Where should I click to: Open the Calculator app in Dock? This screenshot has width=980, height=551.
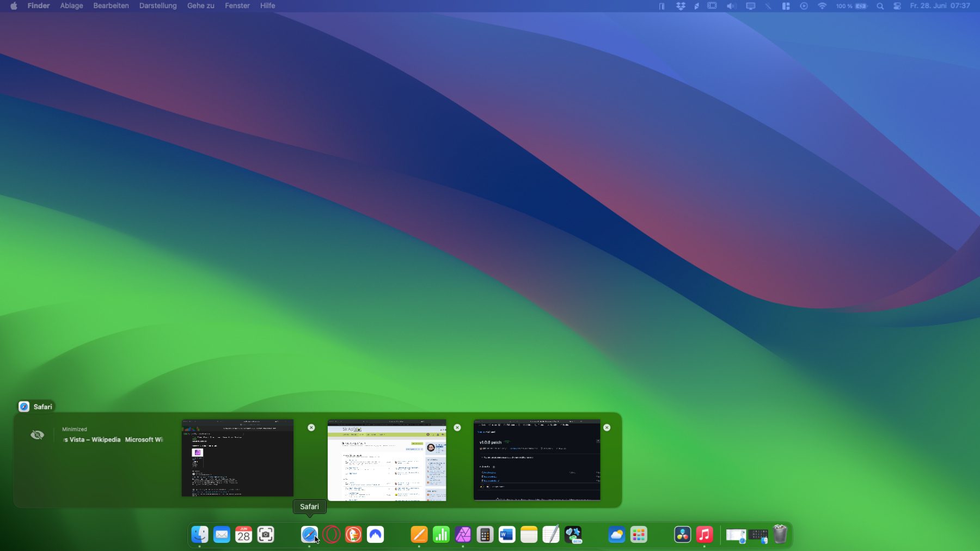tap(485, 535)
